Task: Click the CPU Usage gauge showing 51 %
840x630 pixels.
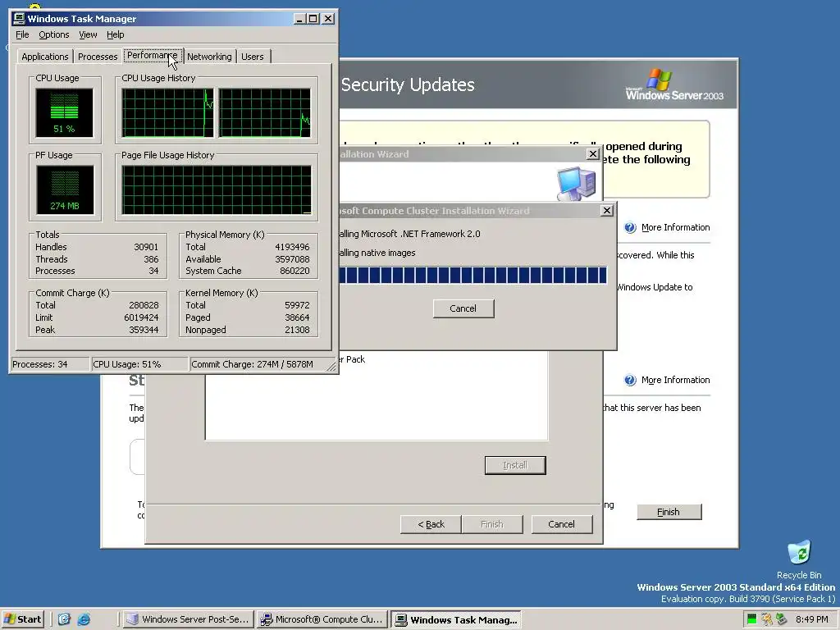Action: (x=64, y=113)
